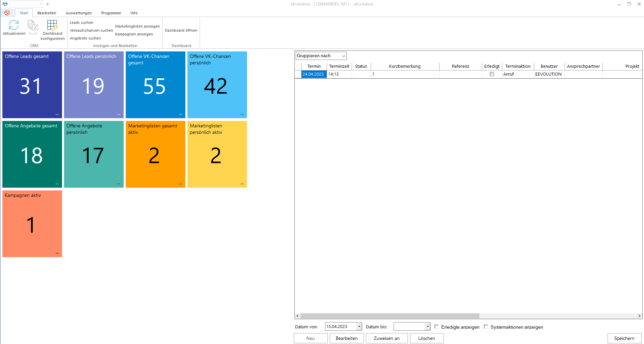The image size is (644, 344).
Task: Open the Offene VK-Chancen persönlich tile
Action: point(217,85)
